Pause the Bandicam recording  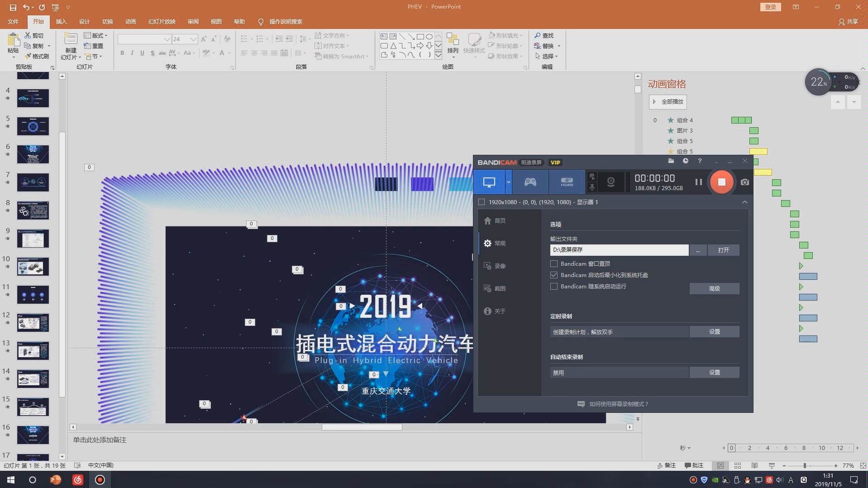pyautogui.click(x=698, y=182)
